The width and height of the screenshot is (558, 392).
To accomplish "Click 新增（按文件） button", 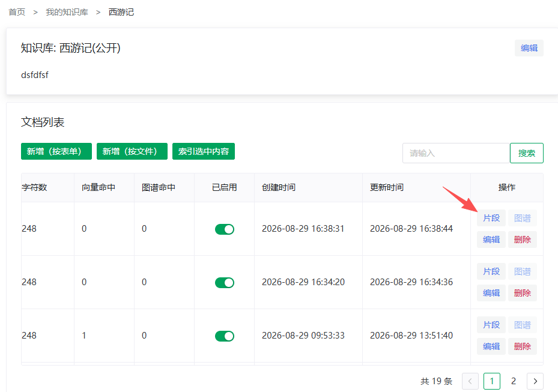I will pyautogui.click(x=132, y=151).
